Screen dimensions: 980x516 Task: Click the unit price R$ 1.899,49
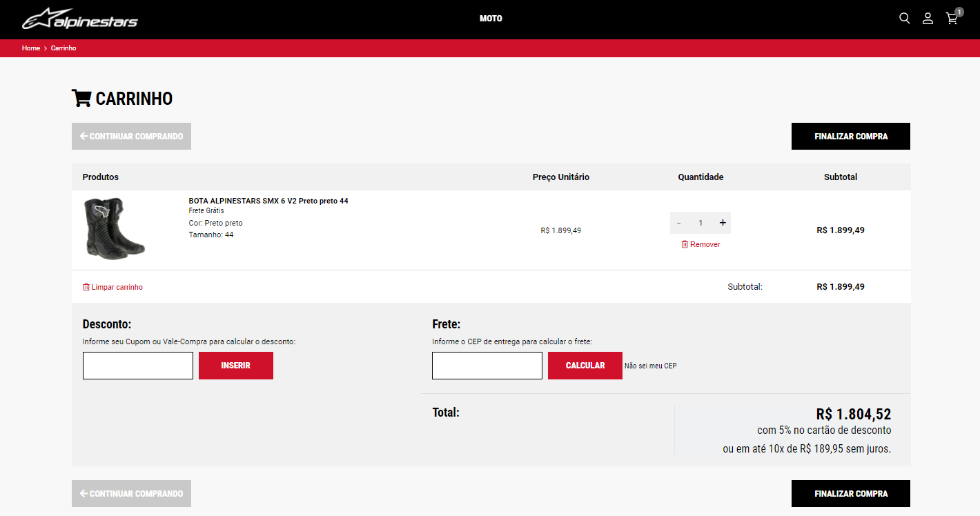[x=561, y=230]
